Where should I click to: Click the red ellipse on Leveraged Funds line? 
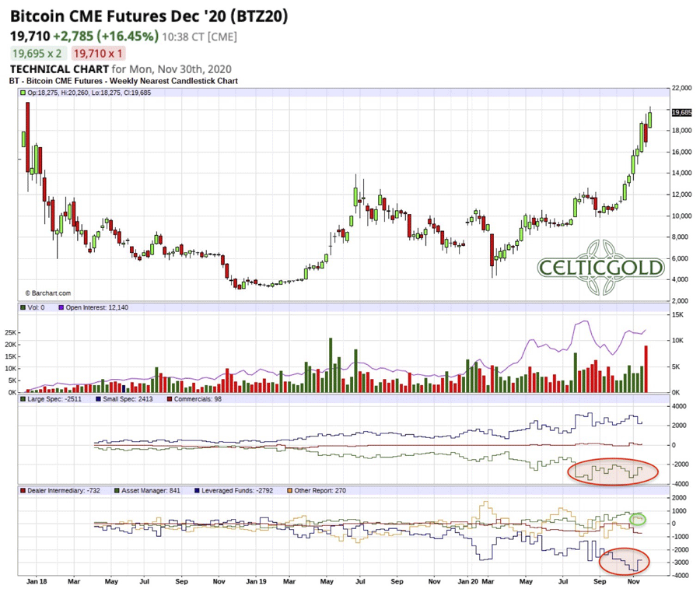pyautogui.click(x=625, y=557)
